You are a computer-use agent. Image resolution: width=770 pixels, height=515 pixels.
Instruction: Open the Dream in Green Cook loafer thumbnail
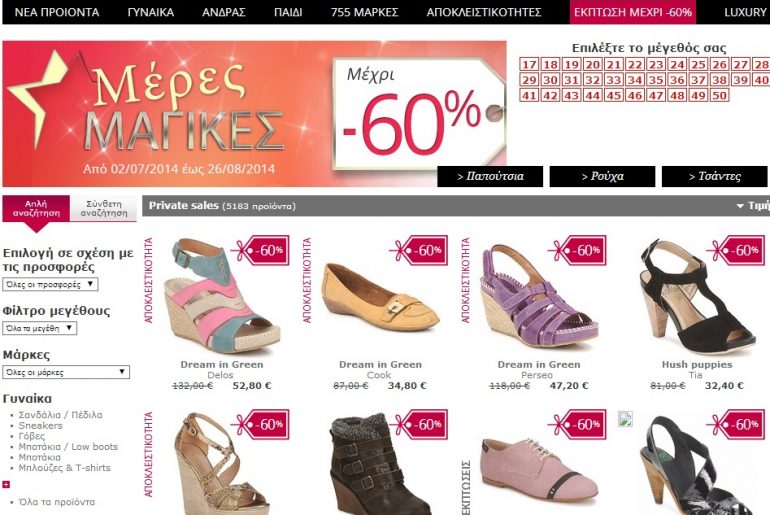380,298
